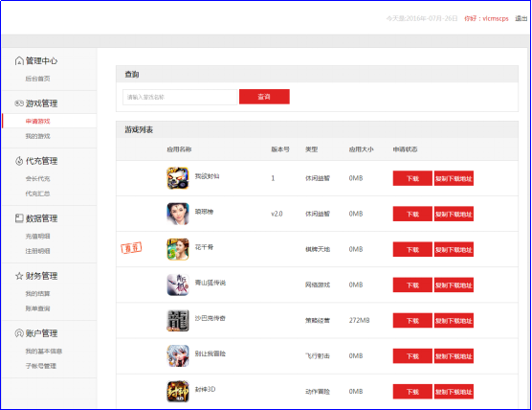
Task: Click the user icon beside 账户管理
Action: pyautogui.click(x=19, y=333)
